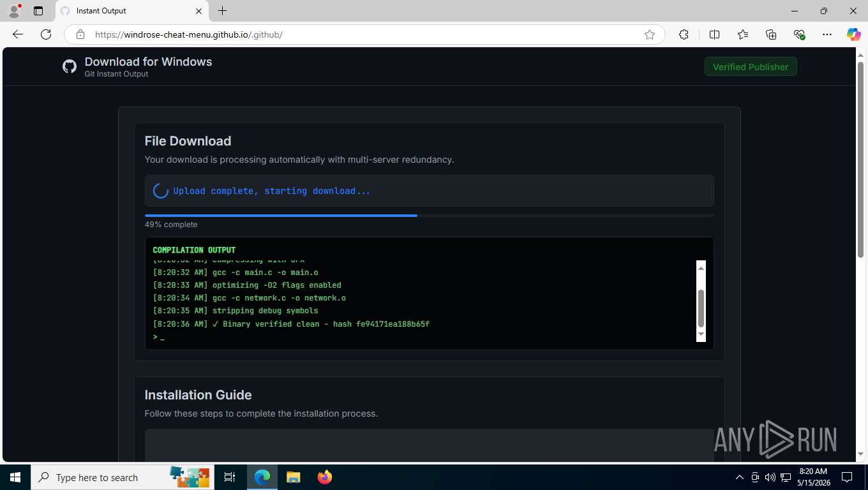Open the Extensions puzzle icon
The width and height of the screenshot is (868, 490).
pyautogui.click(x=684, y=34)
